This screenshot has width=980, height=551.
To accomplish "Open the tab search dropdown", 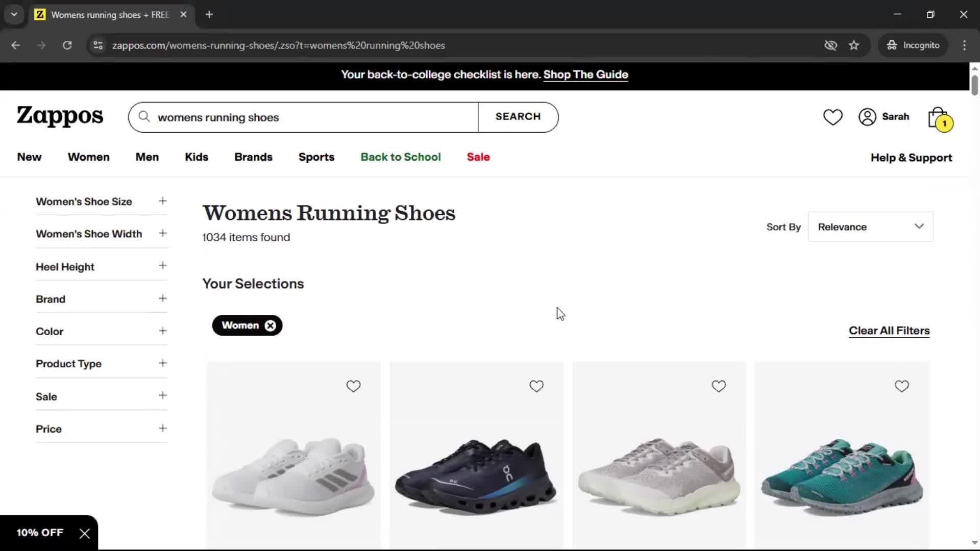I will [14, 14].
